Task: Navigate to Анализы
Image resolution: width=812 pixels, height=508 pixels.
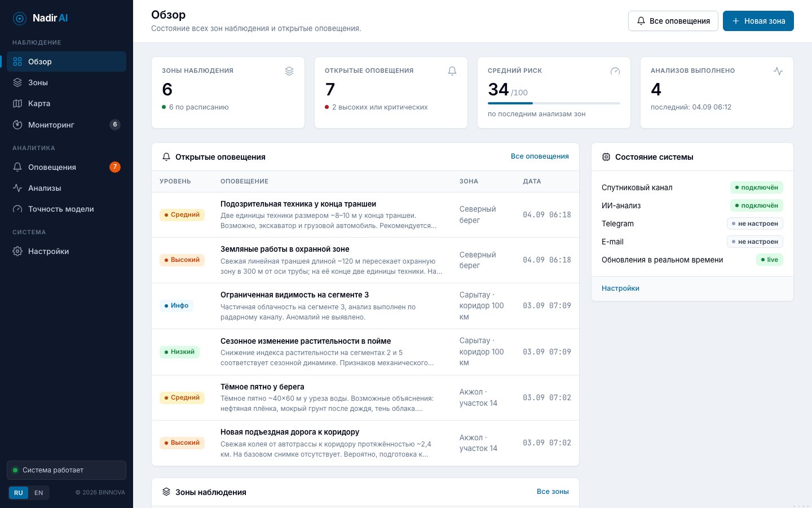Action: tap(67, 188)
